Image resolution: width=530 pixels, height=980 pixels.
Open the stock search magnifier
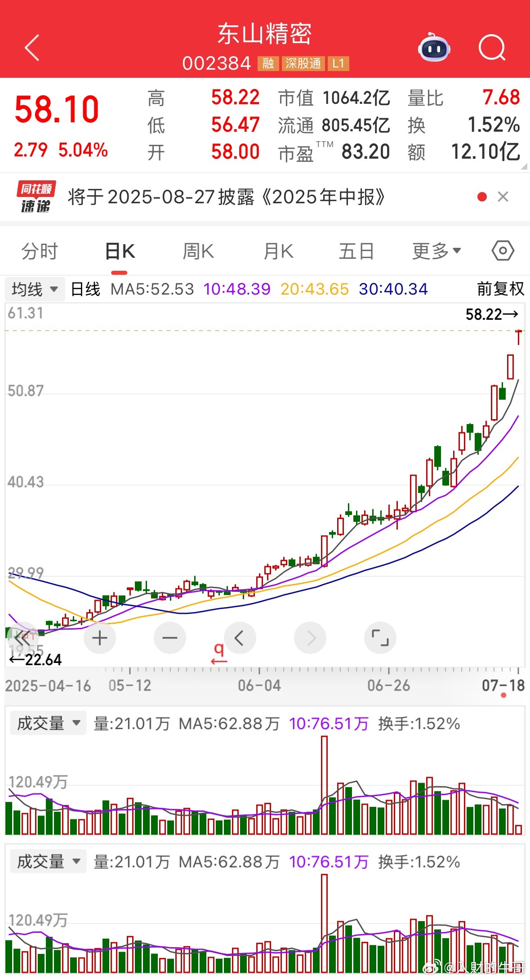[492, 48]
